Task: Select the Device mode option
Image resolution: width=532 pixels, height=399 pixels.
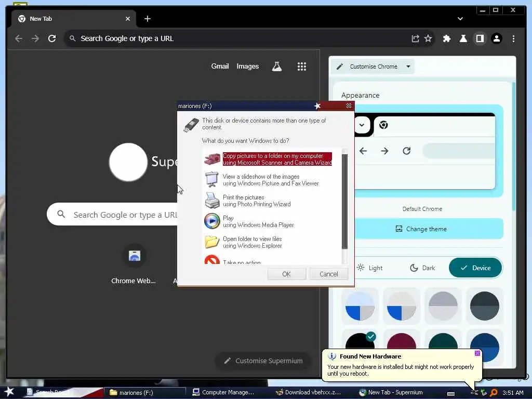Action: (x=475, y=268)
